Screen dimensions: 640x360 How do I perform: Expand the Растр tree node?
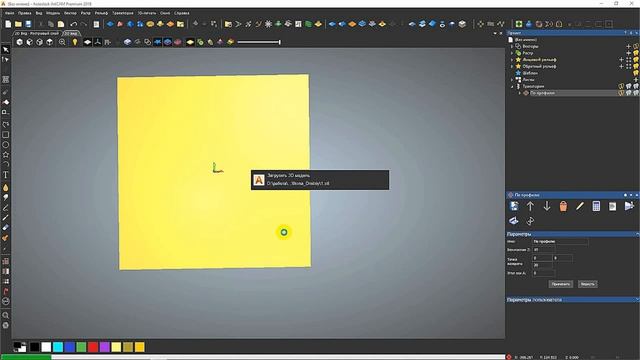(x=512, y=53)
